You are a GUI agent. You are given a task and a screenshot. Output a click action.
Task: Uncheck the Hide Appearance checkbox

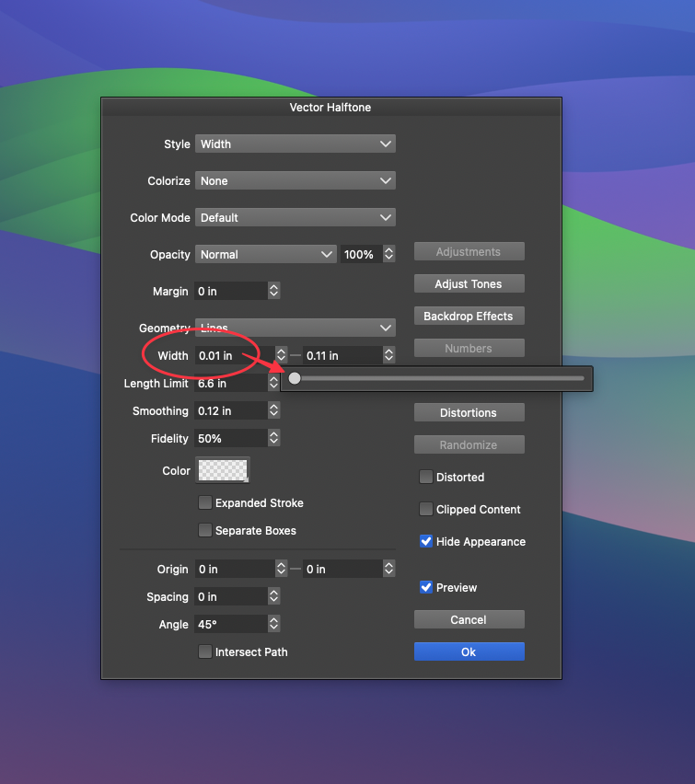[x=426, y=542]
